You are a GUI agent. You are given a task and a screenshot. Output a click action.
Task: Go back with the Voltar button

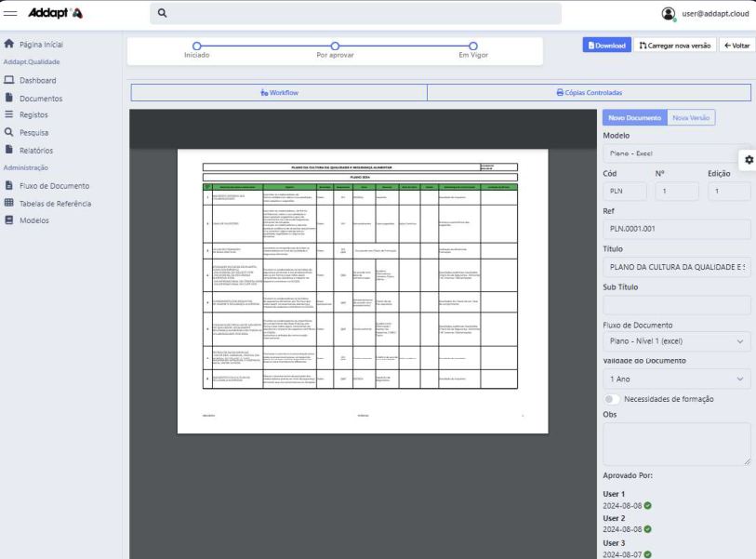pos(737,46)
